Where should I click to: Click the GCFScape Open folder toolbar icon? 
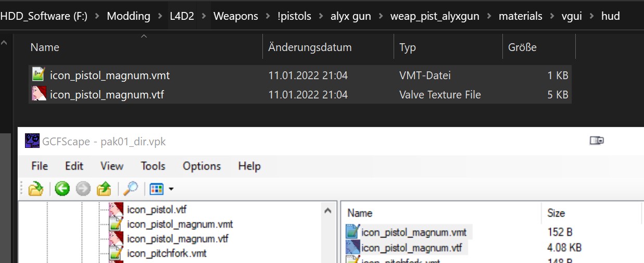click(x=35, y=189)
